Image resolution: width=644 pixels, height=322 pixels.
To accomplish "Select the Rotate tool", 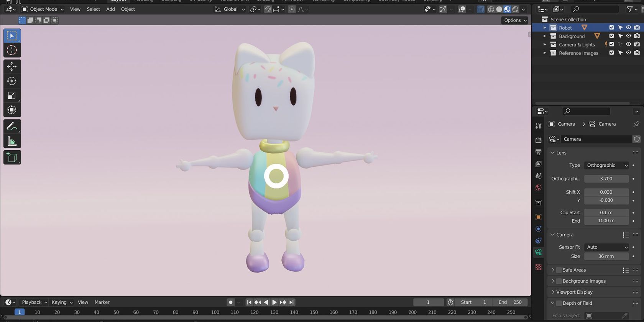I will tap(12, 81).
